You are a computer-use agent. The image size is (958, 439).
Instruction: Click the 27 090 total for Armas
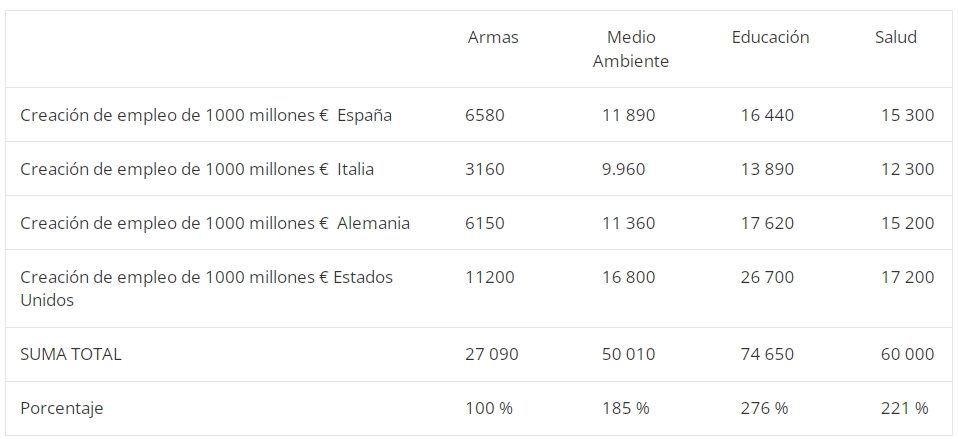tap(492, 354)
